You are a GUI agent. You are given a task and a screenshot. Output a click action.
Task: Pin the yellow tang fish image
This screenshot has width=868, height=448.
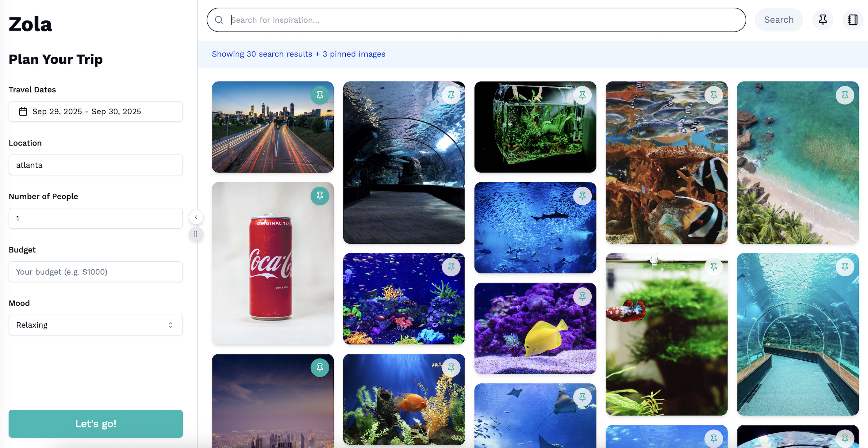(x=582, y=297)
